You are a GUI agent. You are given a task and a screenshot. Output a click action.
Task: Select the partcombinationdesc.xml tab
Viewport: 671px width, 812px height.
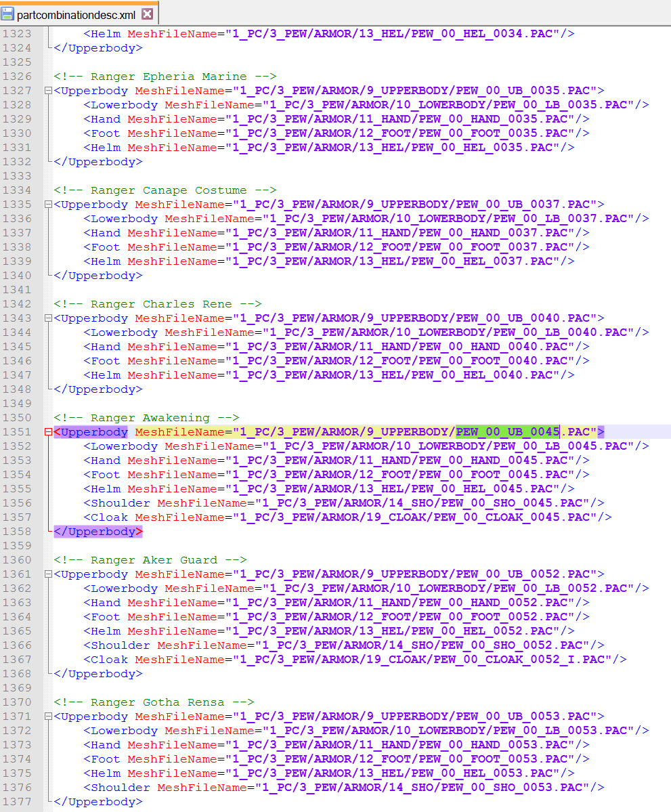click(x=76, y=14)
